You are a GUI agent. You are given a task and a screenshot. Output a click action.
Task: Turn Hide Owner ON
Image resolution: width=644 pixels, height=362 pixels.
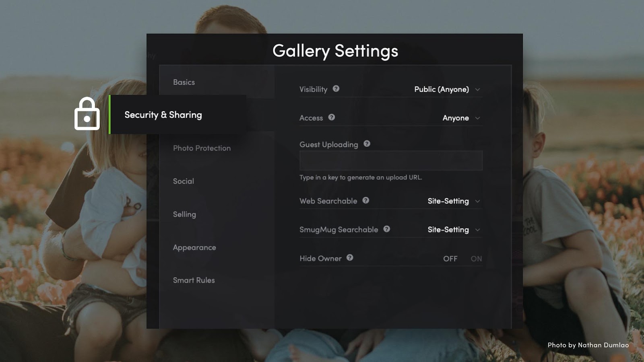[x=476, y=259]
